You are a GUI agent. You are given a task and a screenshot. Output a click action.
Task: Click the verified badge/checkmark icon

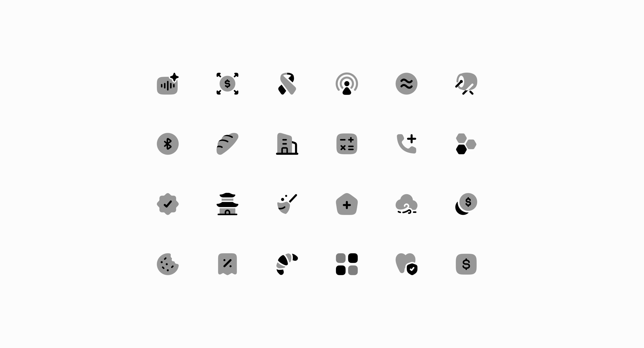(x=168, y=204)
